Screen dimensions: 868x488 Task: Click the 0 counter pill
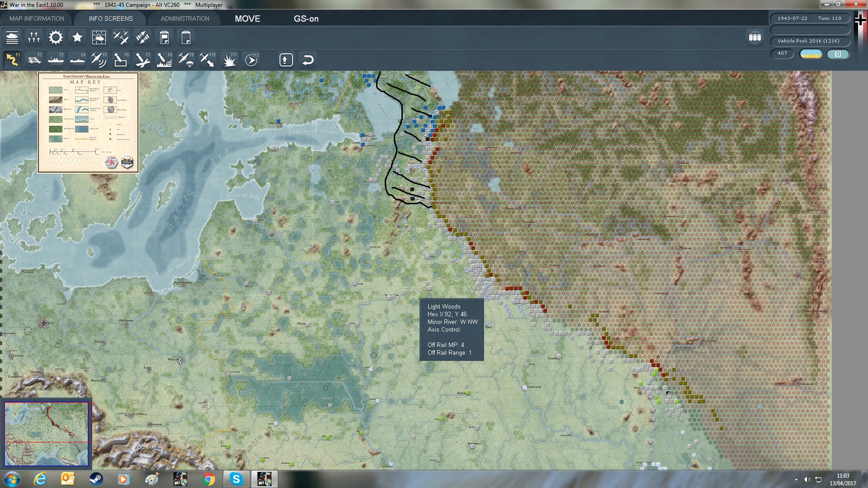(x=838, y=54)
